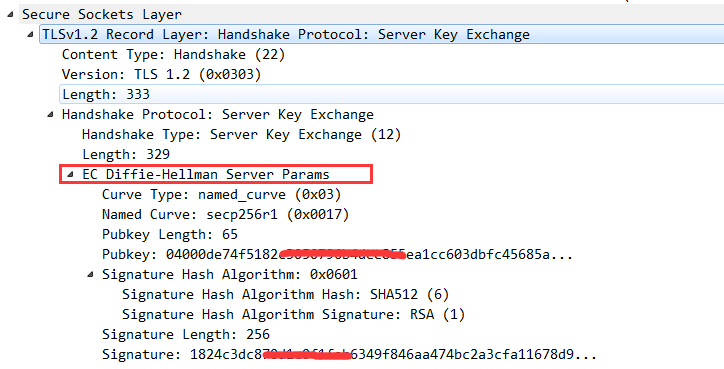This screenshot has width=724, height=369.
Task: Select the Content Type: Handshake (22) row
Action: click(x=174, y=54)
